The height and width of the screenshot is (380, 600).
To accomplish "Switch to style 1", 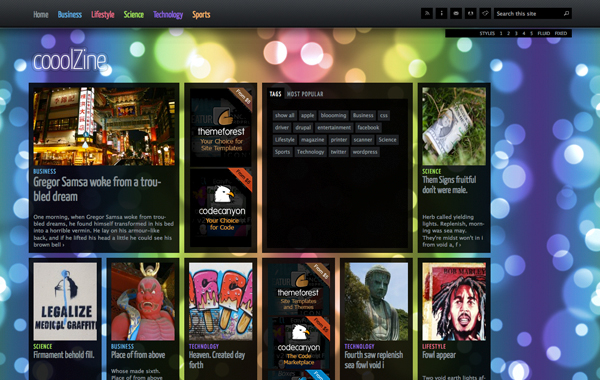I will [x=501, y=33].
